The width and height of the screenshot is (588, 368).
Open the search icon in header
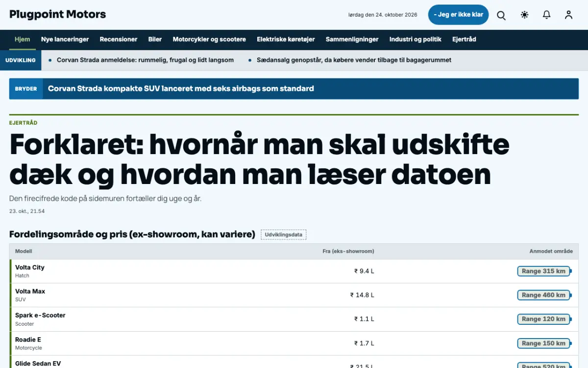(x=501, y=15)
